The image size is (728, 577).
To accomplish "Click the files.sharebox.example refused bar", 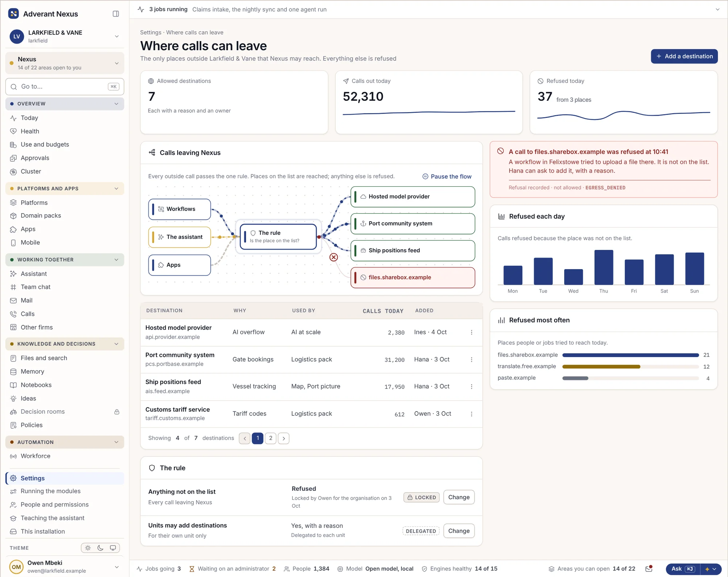I will [630, 355].
